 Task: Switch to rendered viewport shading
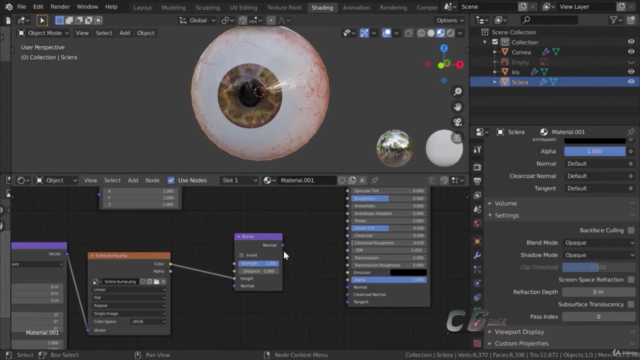click(451, 33)
